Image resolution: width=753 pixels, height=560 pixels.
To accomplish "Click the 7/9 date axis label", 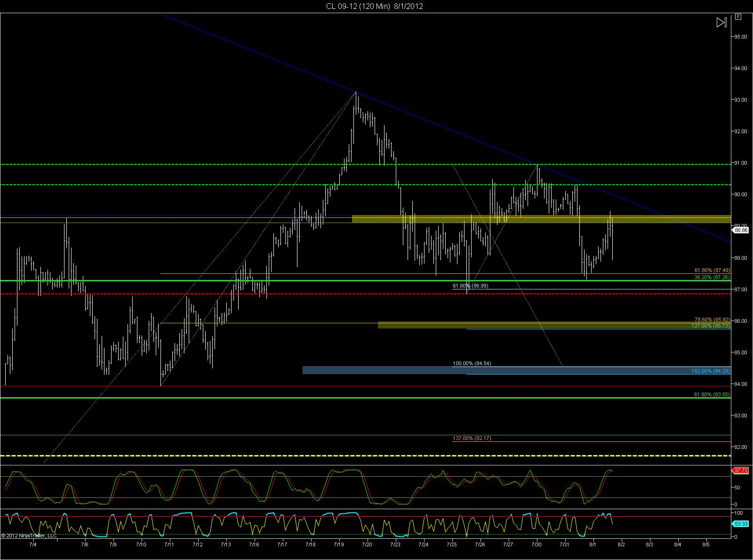I will 113,544.
